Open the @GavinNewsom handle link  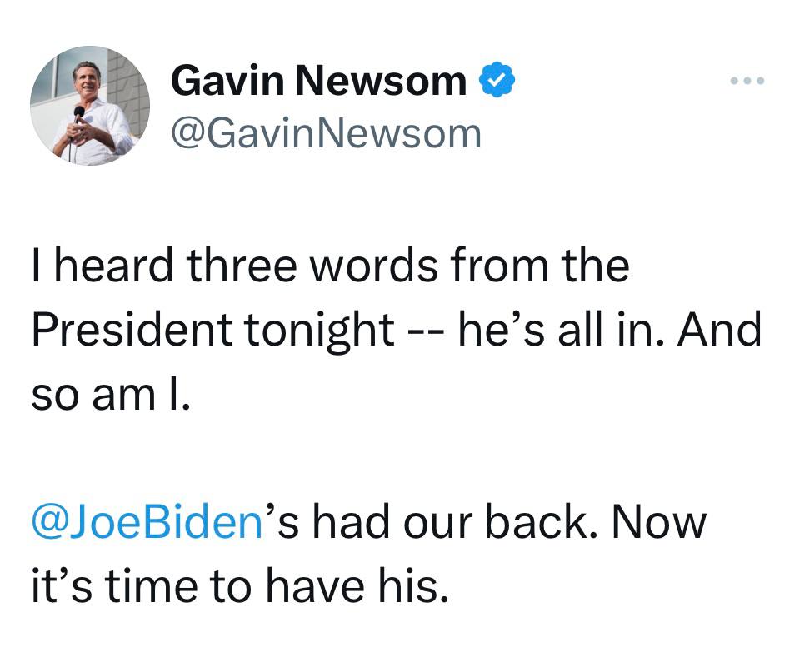coord(326,133)
